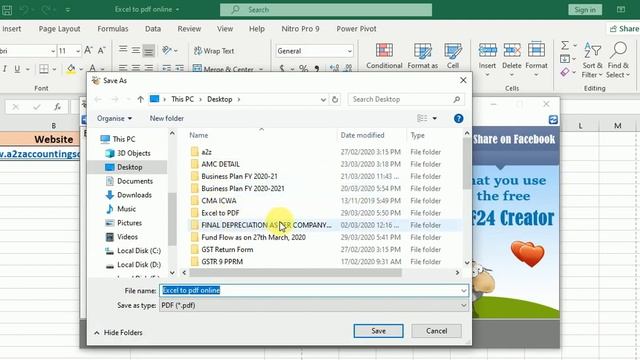Click the Insert Function fx icon
The width and height of the screenshot is (640, 360).
coord(57,107)
